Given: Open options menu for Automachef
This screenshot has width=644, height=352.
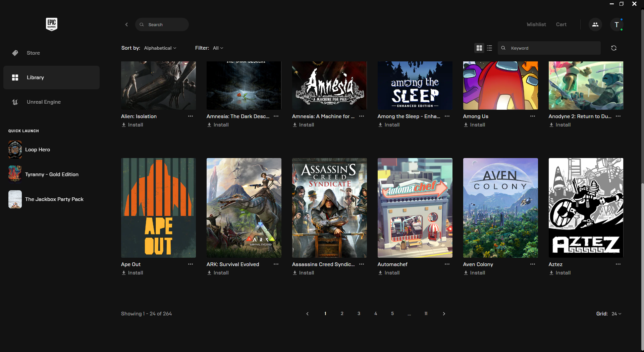Looking at the screenshot, I should coord(447,264).
